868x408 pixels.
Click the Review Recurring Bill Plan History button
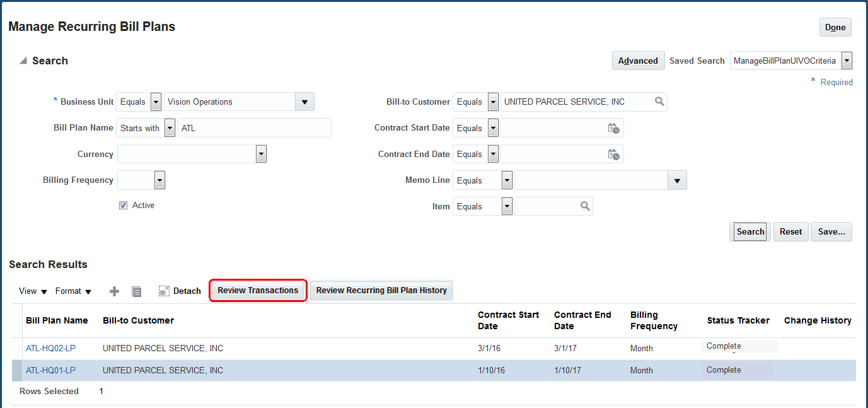click(381, 291)
